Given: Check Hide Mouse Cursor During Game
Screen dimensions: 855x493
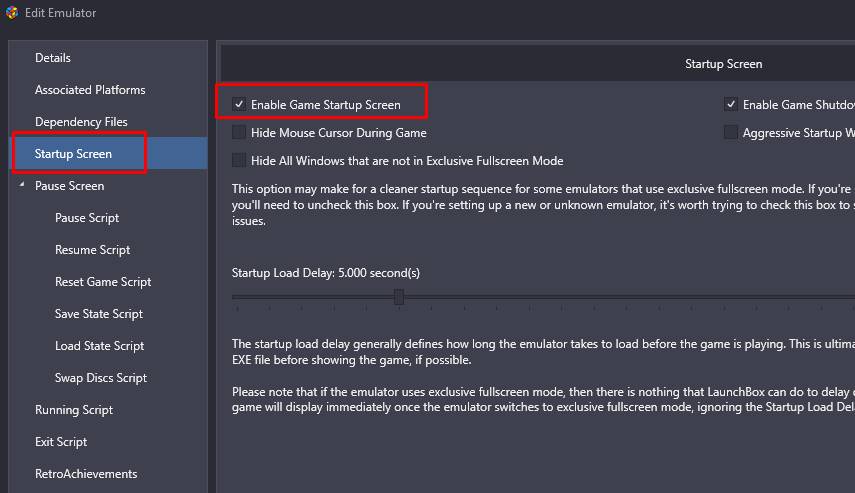Looking at the screenshot, I should [239, 132].
